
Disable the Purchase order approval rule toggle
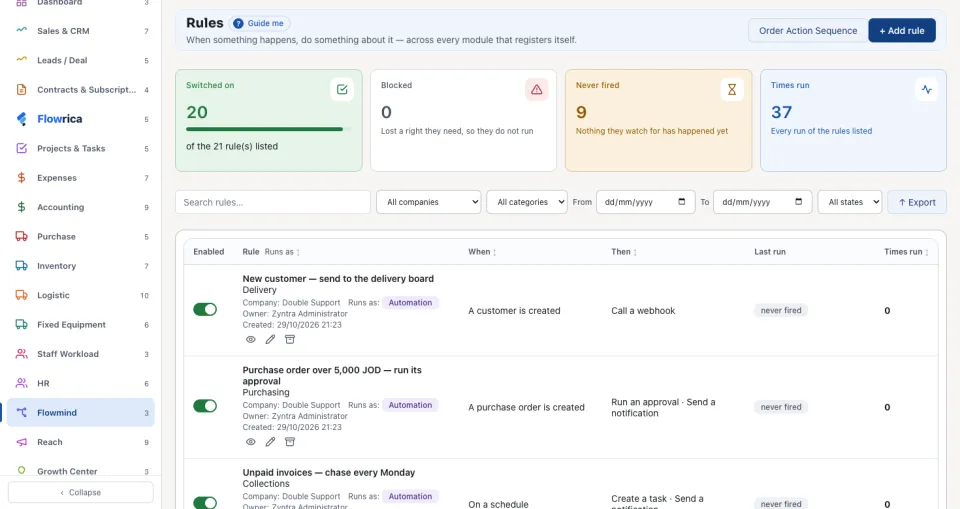[x=205, y=405]
